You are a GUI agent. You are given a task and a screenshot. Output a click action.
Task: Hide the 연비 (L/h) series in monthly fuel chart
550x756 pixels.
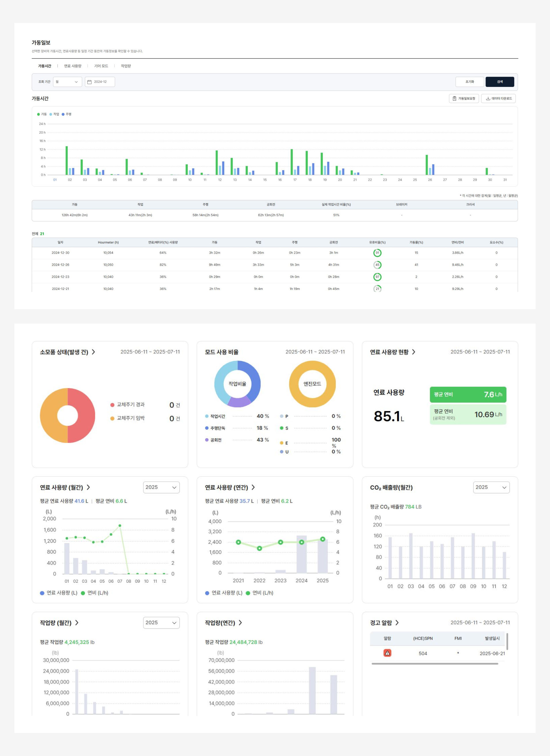pos(95,593)
